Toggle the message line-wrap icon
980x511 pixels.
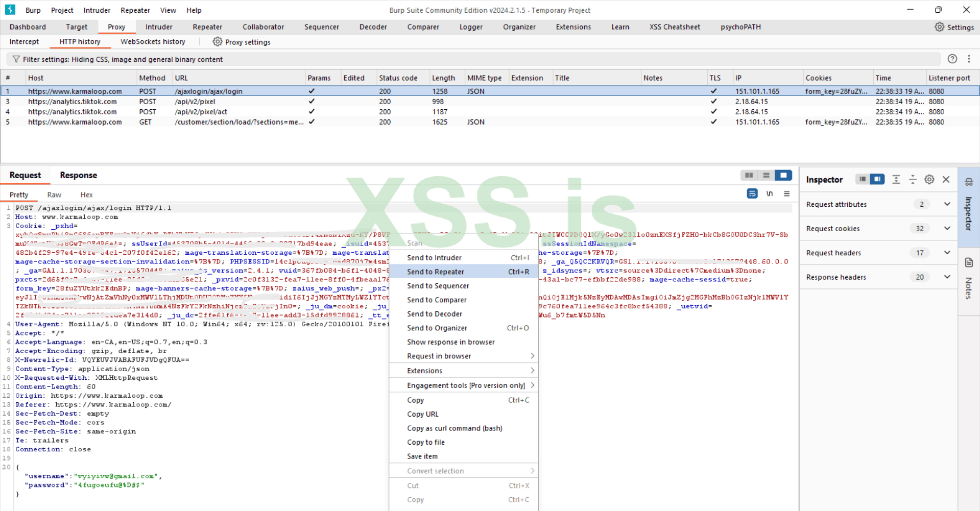[752, 193]
